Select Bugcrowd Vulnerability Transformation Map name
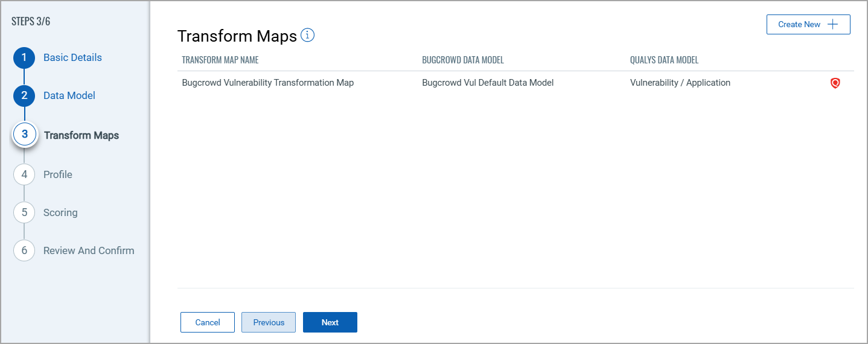This screenshot has width=868, height=344. click(268, 83)
